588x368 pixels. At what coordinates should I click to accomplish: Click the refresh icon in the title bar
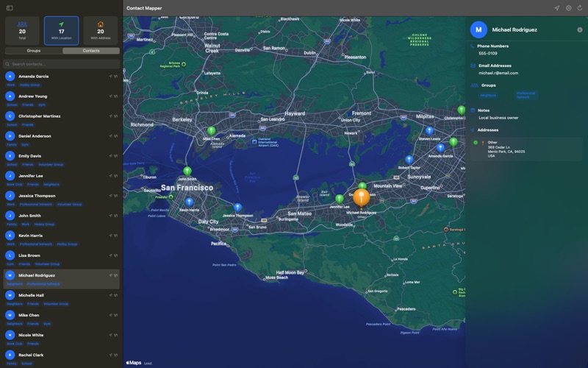580,8
